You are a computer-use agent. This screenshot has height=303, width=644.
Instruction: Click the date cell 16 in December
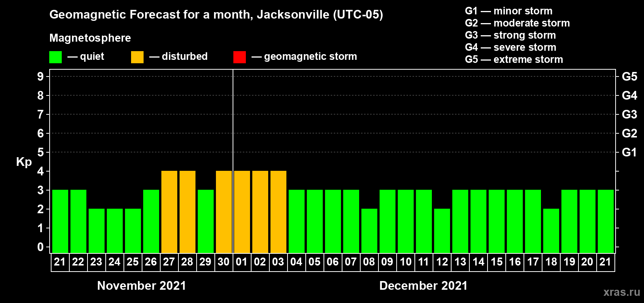(x=515, y=262)
